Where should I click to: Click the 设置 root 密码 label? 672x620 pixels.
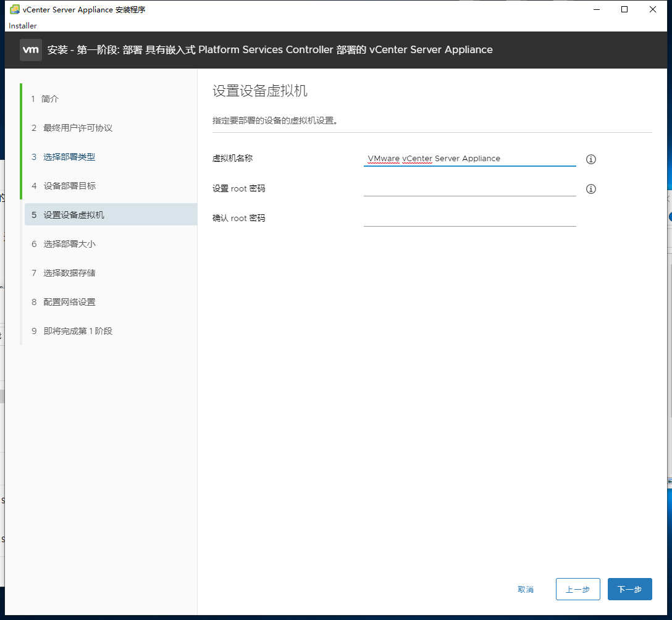coord(238,188)
